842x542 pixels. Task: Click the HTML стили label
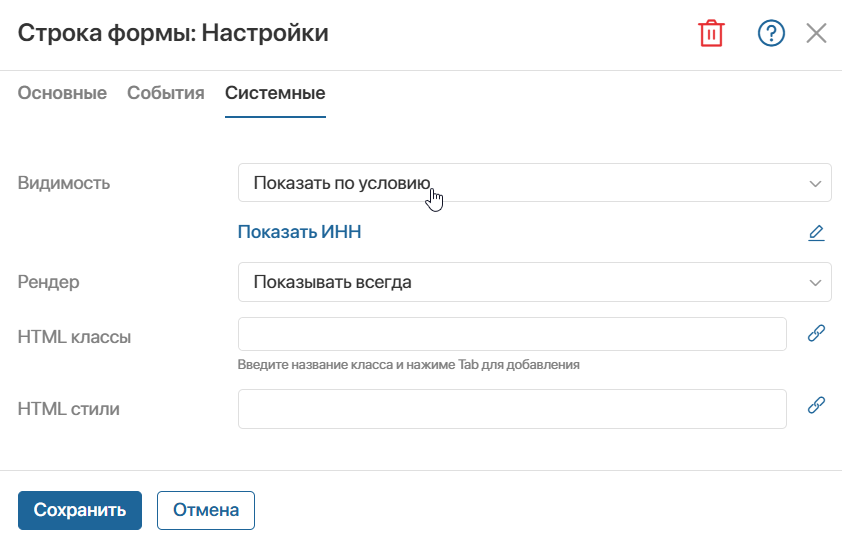pos(69,409)
